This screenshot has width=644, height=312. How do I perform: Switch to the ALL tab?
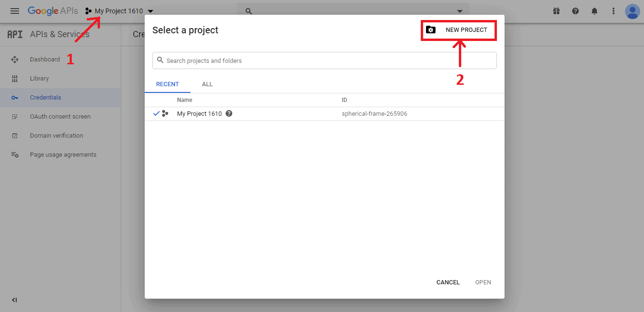(x=208, y=84)
